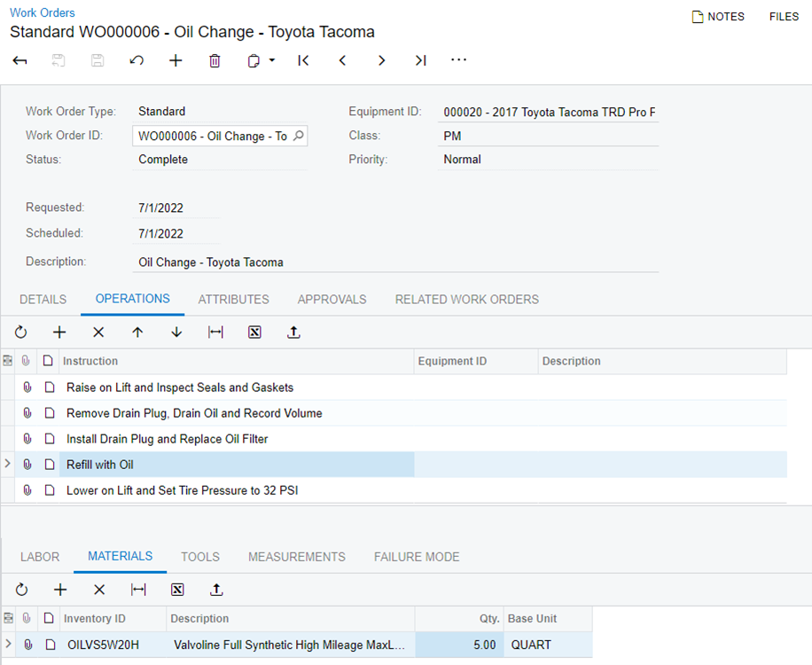Expand the OILVS5W20H row chevron
Image resolution: width=812 pixels, height=665 pixels.
click(x=8, y=644)
